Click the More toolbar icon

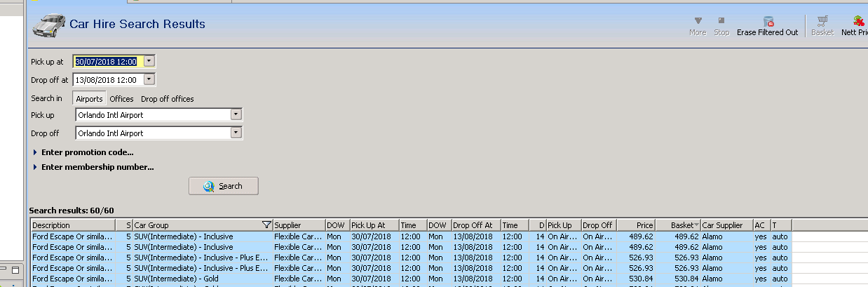click(x=698, y=21)
